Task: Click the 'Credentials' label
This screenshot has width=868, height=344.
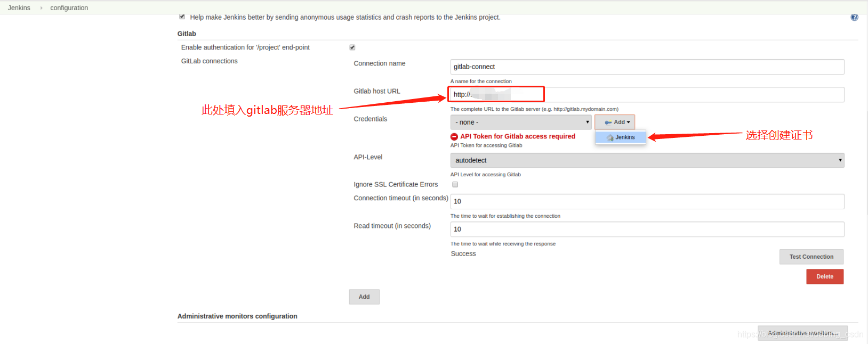Action: tap(371, 119)
